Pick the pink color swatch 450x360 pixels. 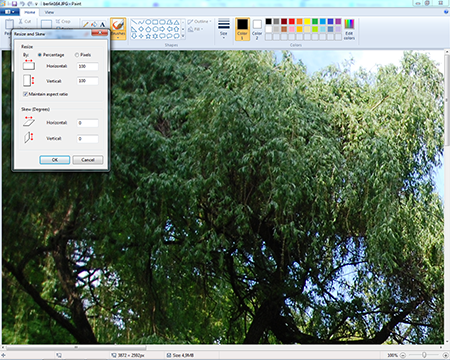(292, 29)
